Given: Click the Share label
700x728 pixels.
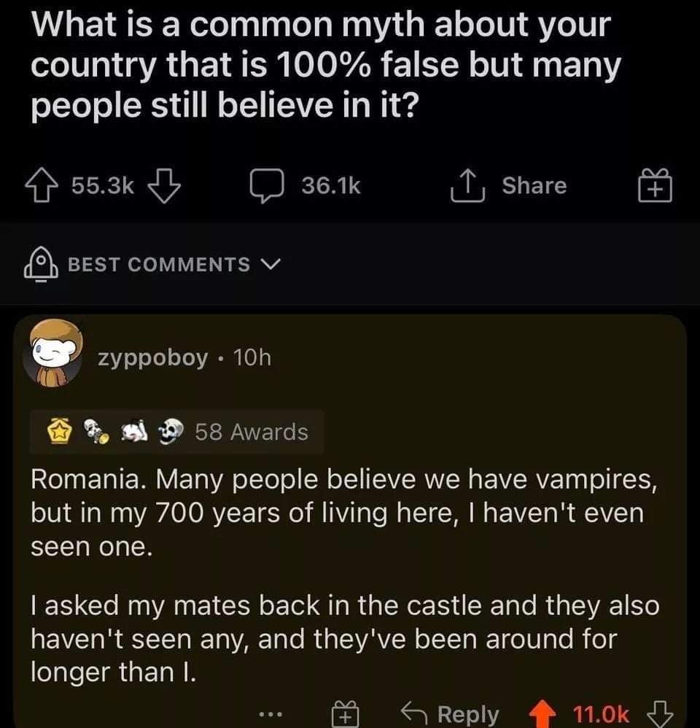Looking at the screenshot, I should tap(534, 186).
